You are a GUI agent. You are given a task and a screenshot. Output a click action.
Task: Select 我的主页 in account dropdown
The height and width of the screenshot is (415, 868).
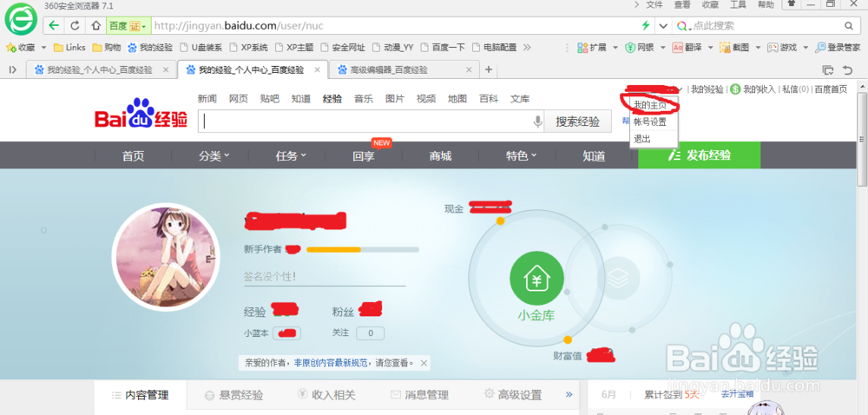(x=650, y=104)
